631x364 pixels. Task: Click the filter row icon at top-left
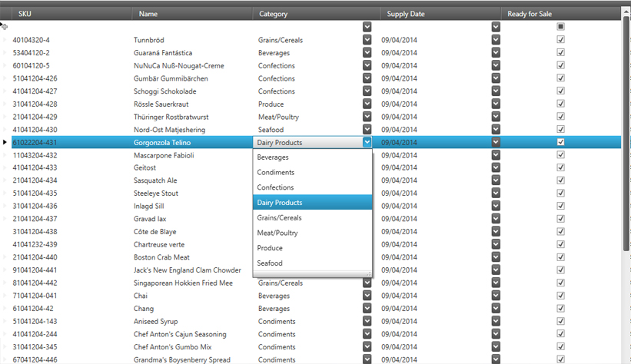5,26
